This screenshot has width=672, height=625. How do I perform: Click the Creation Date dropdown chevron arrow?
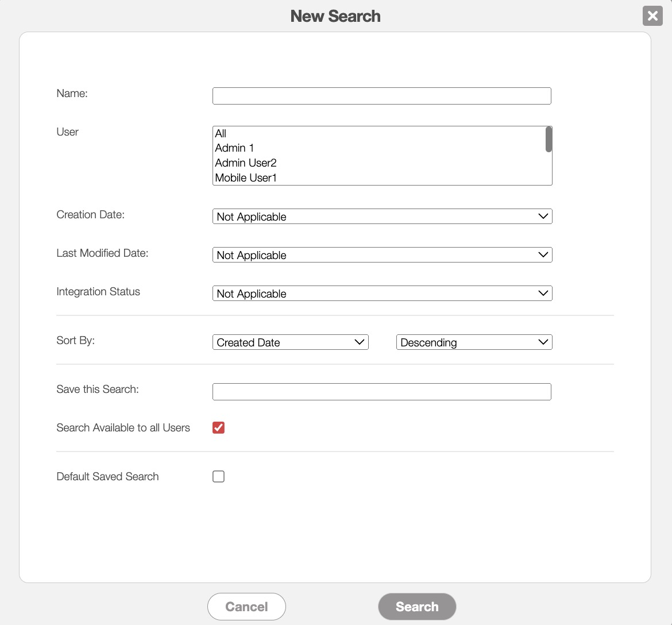(543, 217)
